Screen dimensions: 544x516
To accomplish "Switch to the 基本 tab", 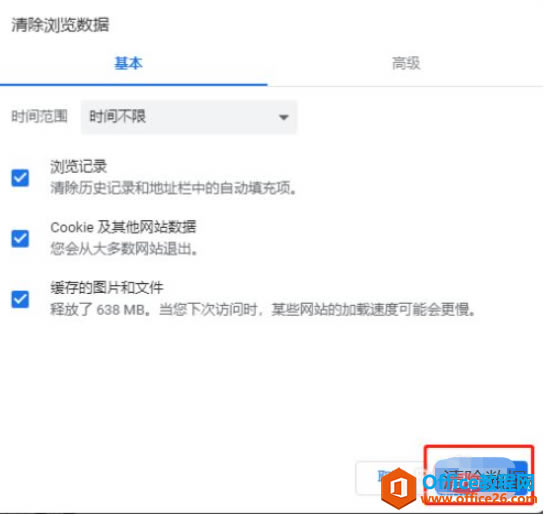I will (x=128, y=64).
